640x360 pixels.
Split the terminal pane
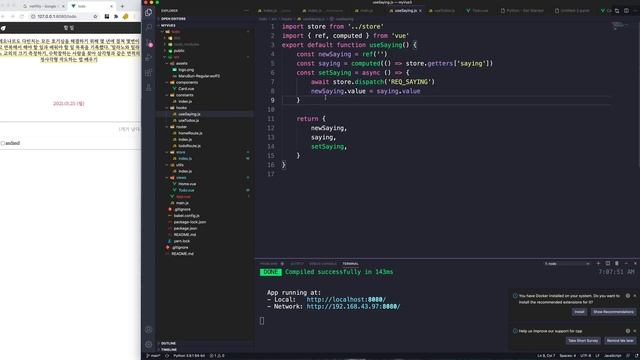pos(608,264)
